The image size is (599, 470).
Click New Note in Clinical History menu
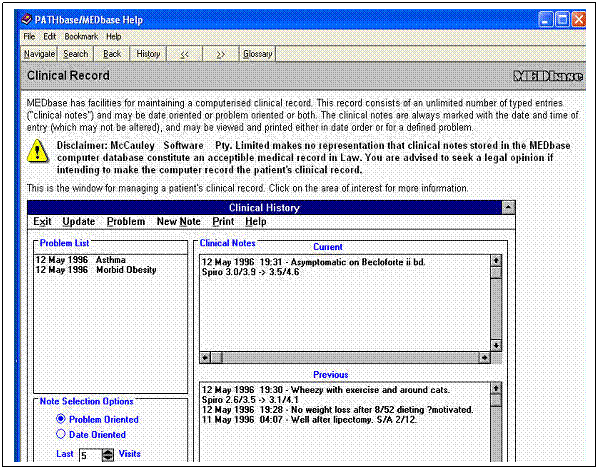click(179, 222)
